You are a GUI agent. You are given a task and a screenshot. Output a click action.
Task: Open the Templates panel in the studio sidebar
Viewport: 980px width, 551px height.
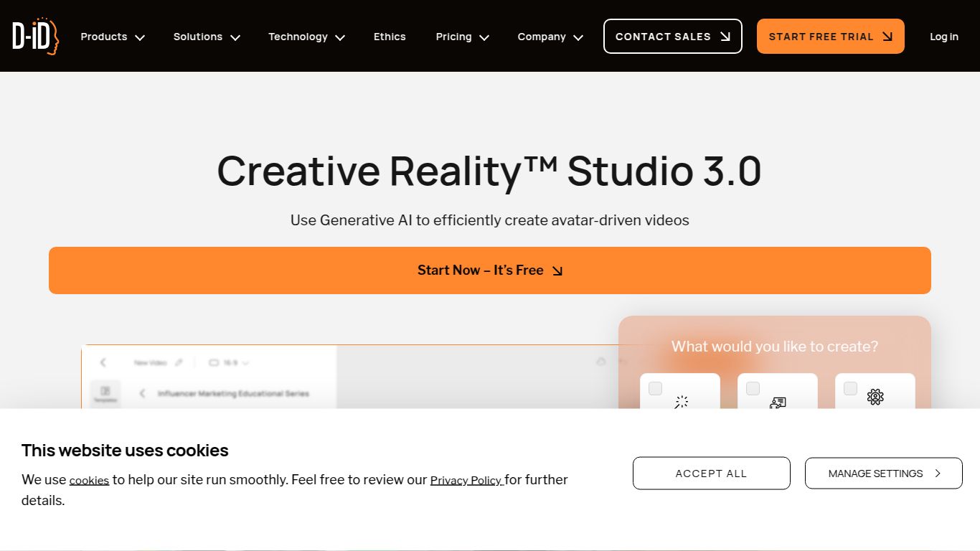[105, 392]
